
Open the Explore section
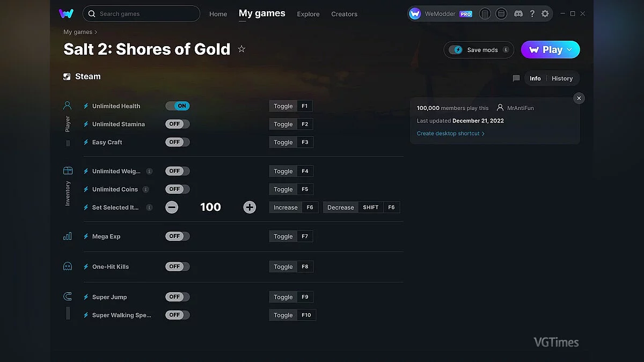click(x=308, y=14)
